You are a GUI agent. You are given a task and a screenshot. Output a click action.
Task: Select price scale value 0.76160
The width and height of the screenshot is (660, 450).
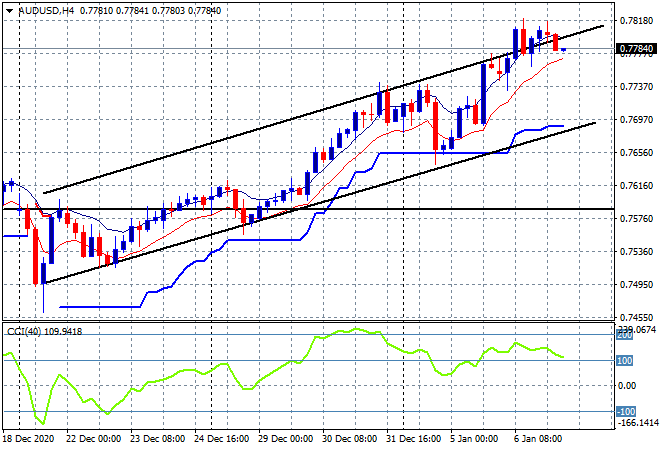636,186
